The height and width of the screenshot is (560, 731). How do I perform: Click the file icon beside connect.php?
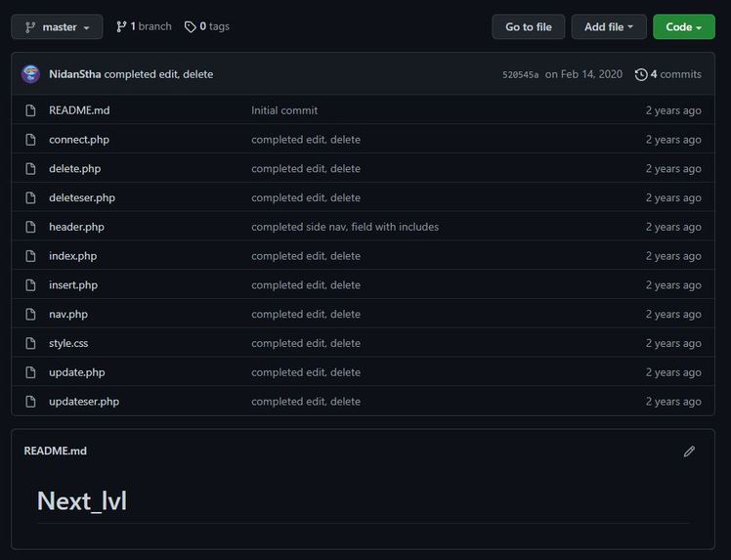(30, 140)
